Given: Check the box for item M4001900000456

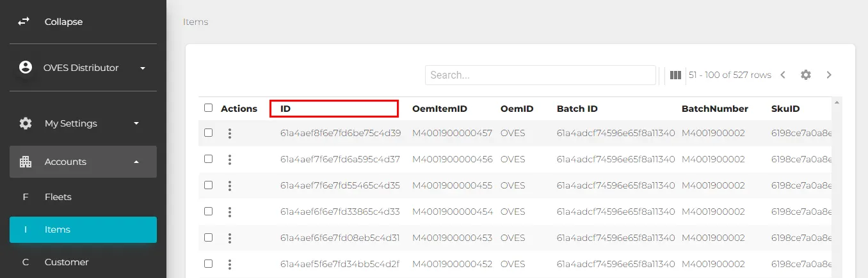Looking at the screenshot, I should click(x=208, y=159).
